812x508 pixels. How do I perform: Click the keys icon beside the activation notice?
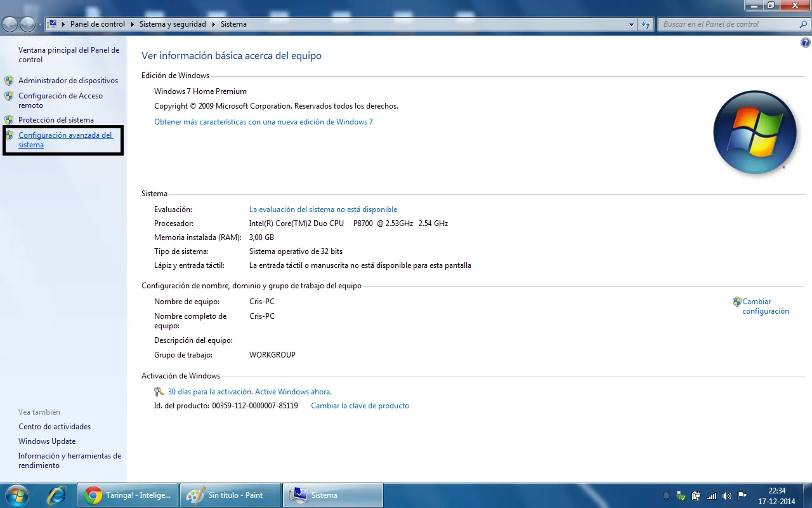159,392
